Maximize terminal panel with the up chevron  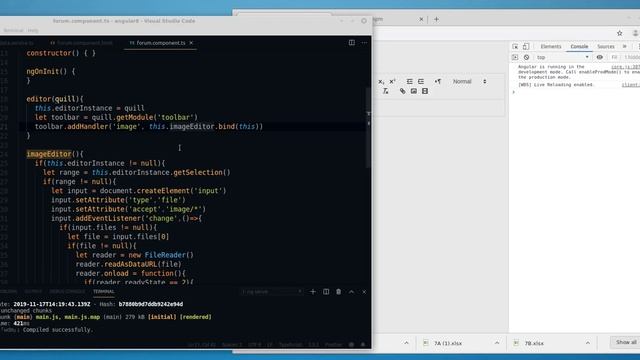tap(351, 292)
